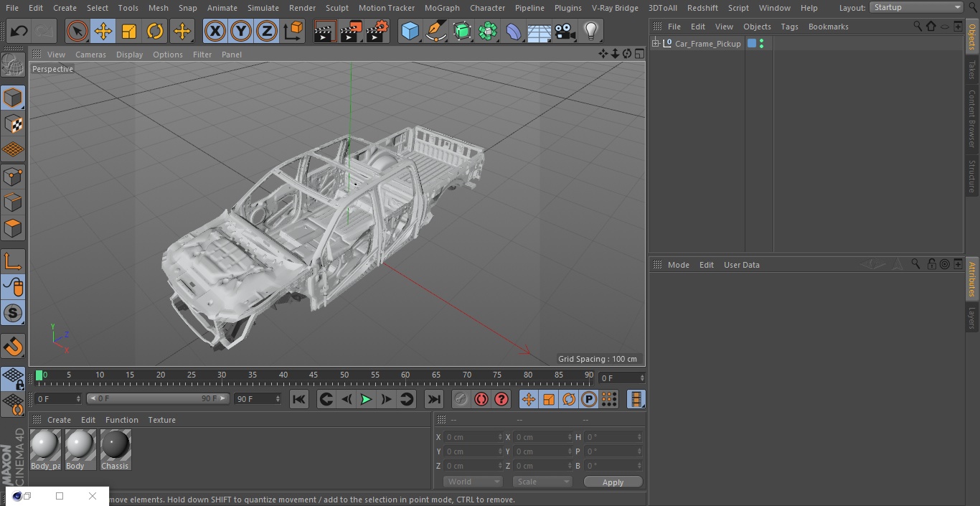Switch to the Layers side tab
Image resolution: width=980 pixels, height=506 pixels.
(x=972, y=318)
